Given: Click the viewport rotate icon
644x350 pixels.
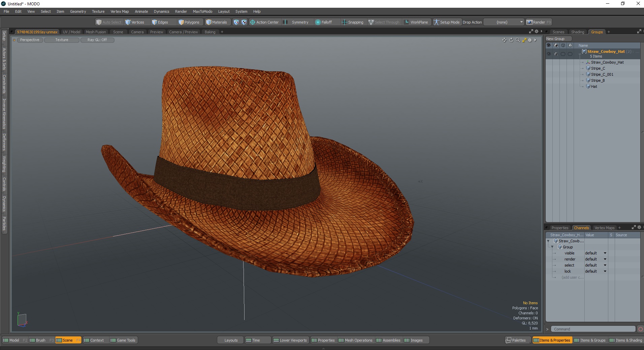Looking at the screenshot, I should click(x=511, y=40).
